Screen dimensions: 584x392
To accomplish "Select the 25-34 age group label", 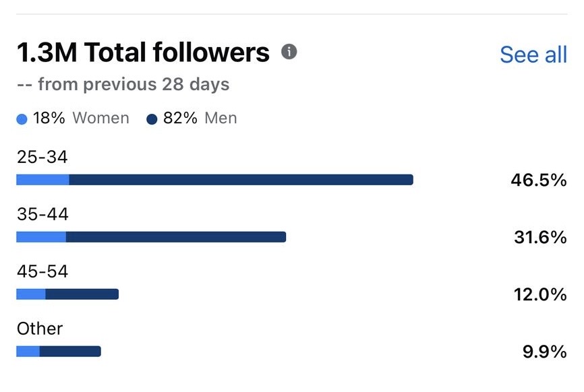I will pyautogui.click(x=42, y=158).
